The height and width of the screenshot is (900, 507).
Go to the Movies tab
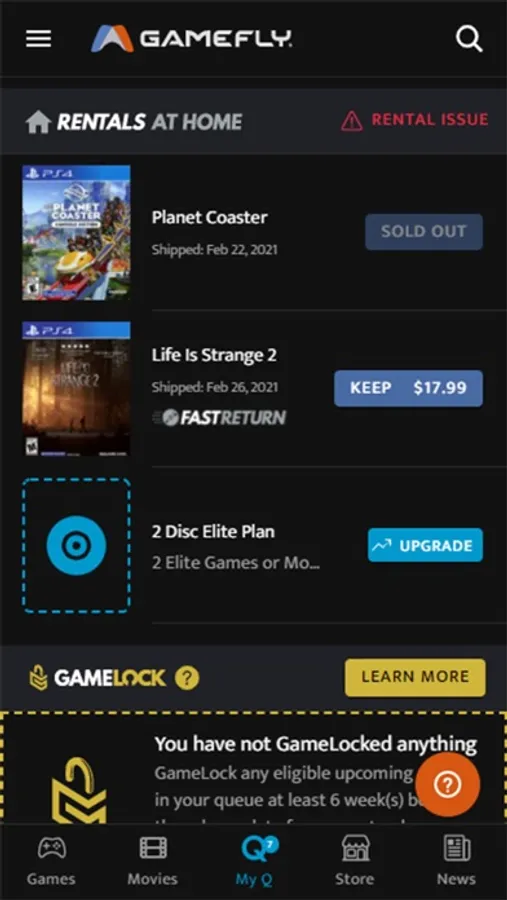[152, 860]
